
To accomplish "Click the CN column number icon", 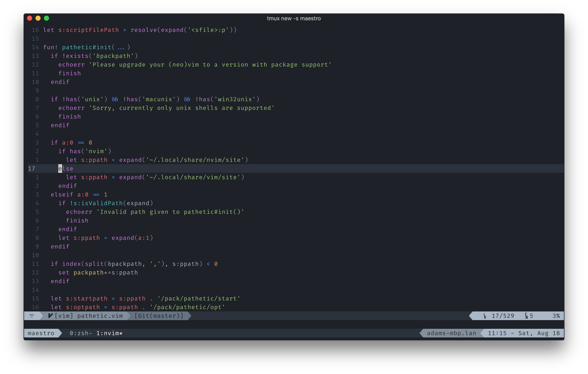I will (527, 316).
